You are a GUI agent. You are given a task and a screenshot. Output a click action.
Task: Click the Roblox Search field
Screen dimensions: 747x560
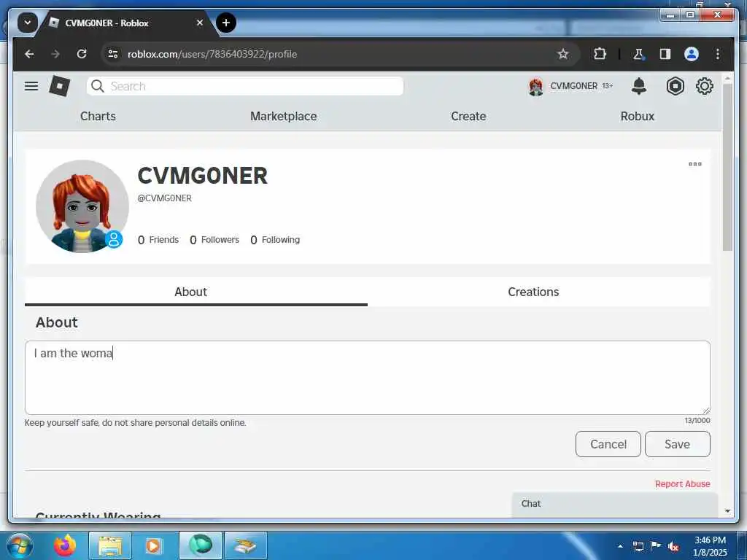tap(245, 86)
